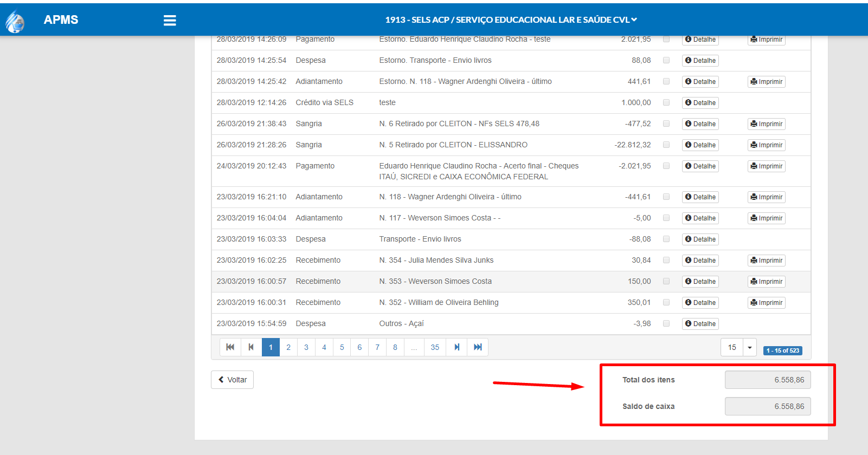Print N. 353 Weverson Recebimento
Viewport: 868px width, 455px height.
pyautogui.click(x=767, y=282)
